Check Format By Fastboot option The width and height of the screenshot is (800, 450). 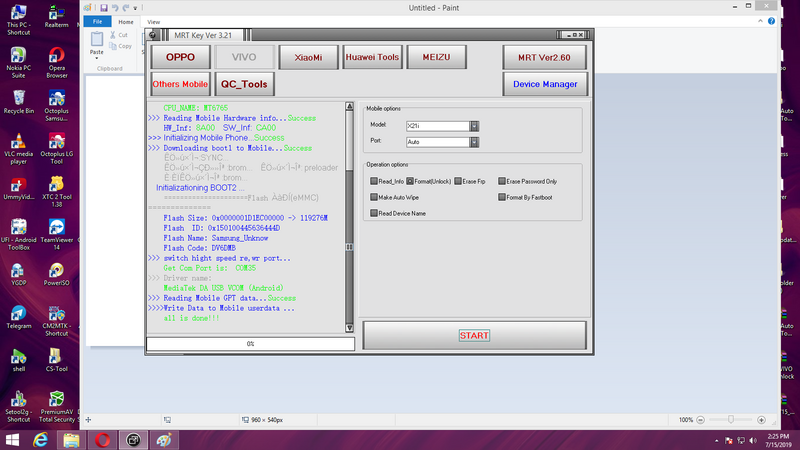(x=502, y=197)
